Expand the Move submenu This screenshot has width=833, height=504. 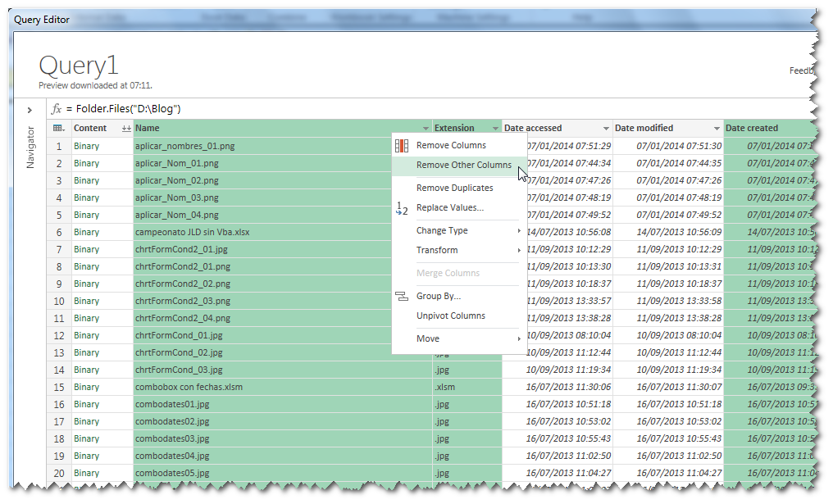(x=427, y=338)
